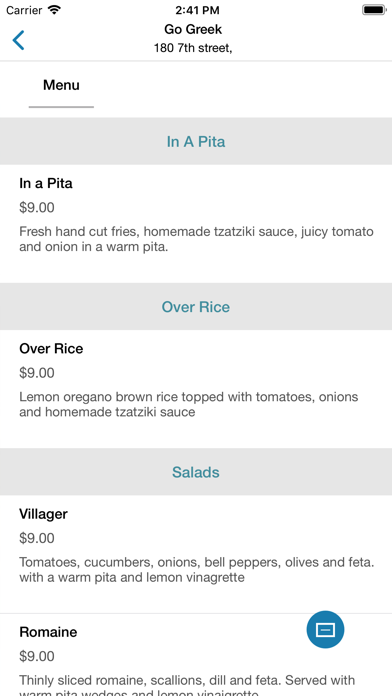The width and height of the screenshot is (392, 696).
Task: Tap the $9.00 price under Villager
Action: pos(37,538)
